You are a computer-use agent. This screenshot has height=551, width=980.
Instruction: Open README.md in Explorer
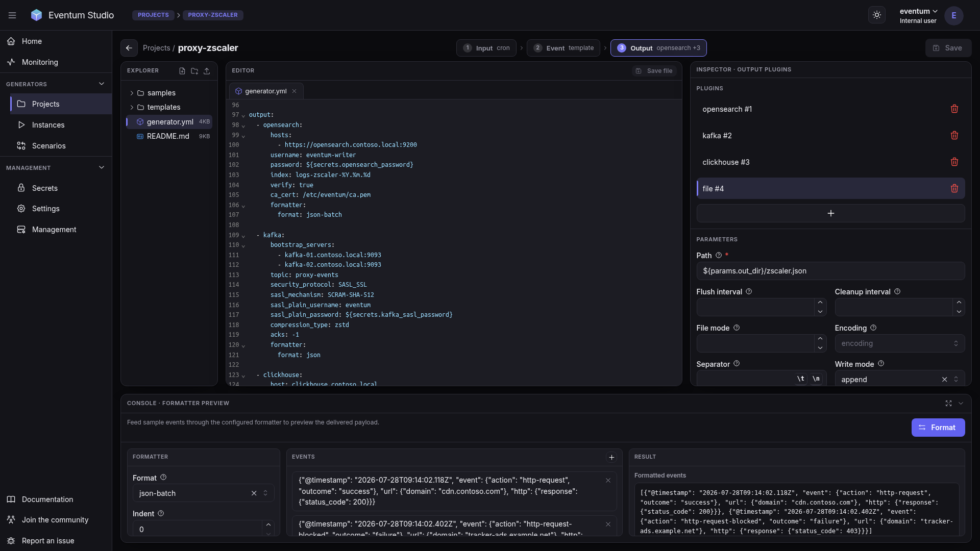tap(169, 136)
